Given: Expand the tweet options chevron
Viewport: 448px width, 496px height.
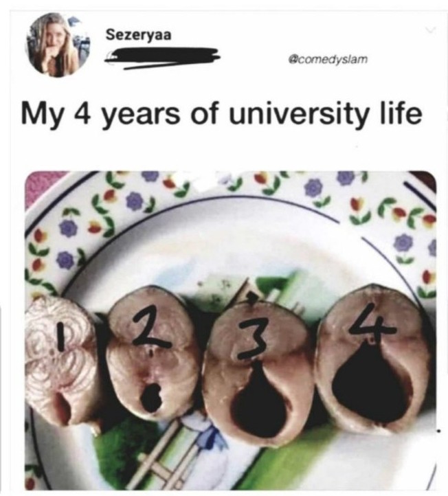Looking at the screenshot, I should (x=431, y=30).
